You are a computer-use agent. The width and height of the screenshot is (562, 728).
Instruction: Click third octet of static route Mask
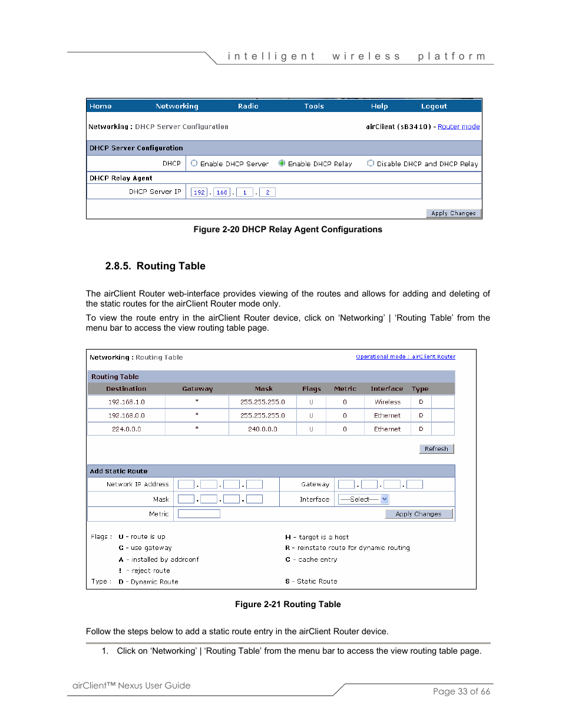point(232,499)
